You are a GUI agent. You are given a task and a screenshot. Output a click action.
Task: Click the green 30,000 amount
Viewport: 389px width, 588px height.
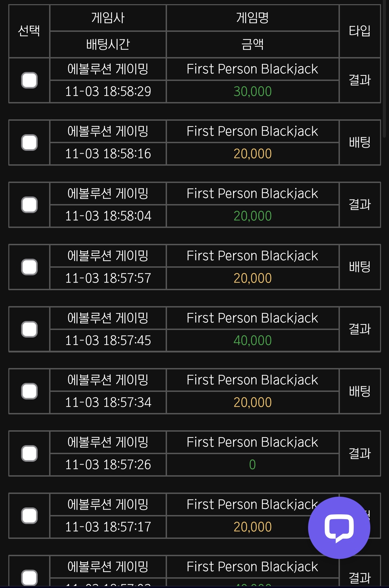[252, 92]
